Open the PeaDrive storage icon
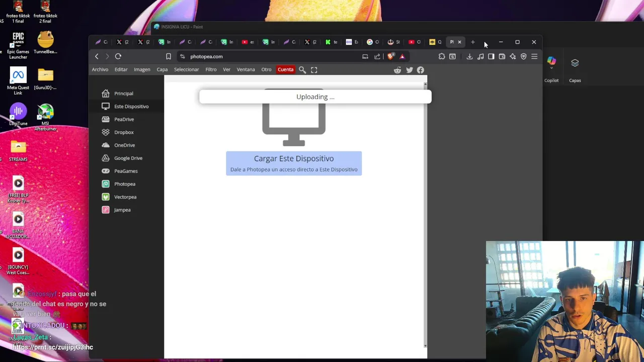The width and height of the screenshot is (644, 362). [x=105, y=119]
